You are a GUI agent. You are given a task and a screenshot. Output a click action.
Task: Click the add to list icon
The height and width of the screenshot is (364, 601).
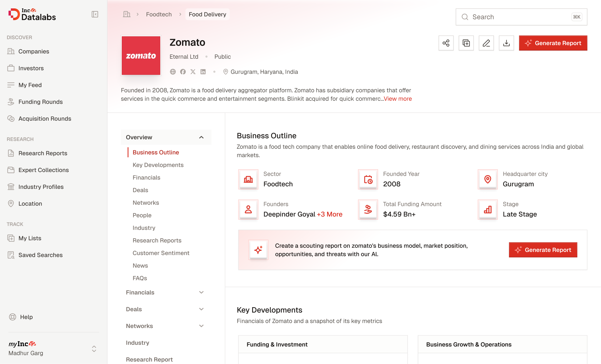coord(466,43)
